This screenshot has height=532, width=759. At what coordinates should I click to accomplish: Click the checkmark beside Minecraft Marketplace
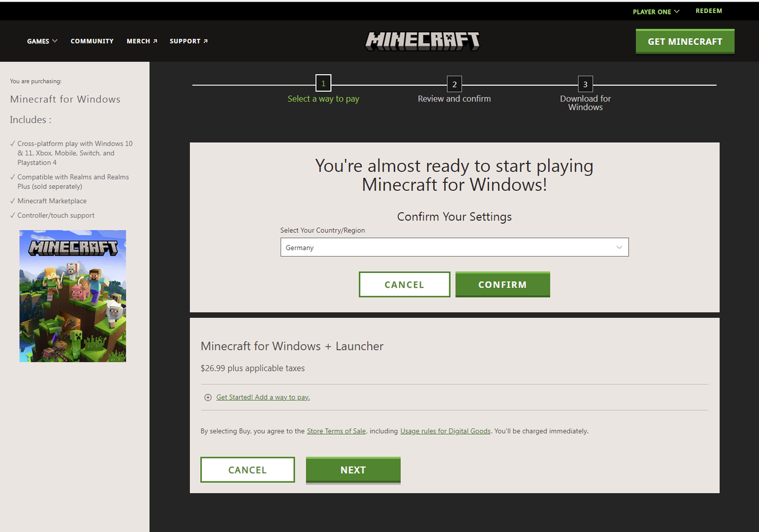tap(12, 201)
